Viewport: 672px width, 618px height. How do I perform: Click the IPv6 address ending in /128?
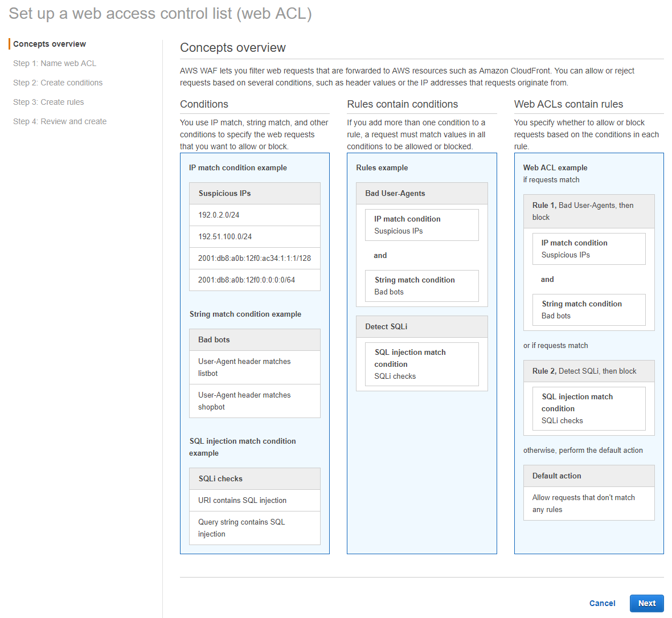(x=255, y=258)
